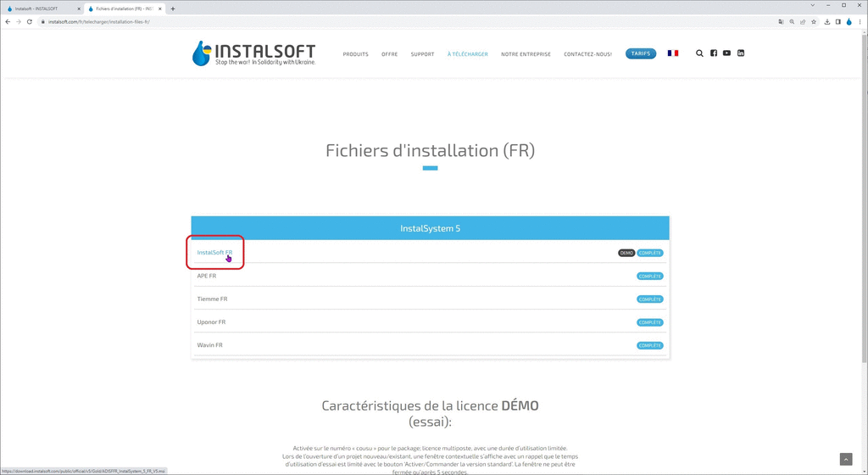Open the À TÉLÉCHARGER menu
This screenshot has width=868, height=475.
pyautogui.click(x=468, y=54)
